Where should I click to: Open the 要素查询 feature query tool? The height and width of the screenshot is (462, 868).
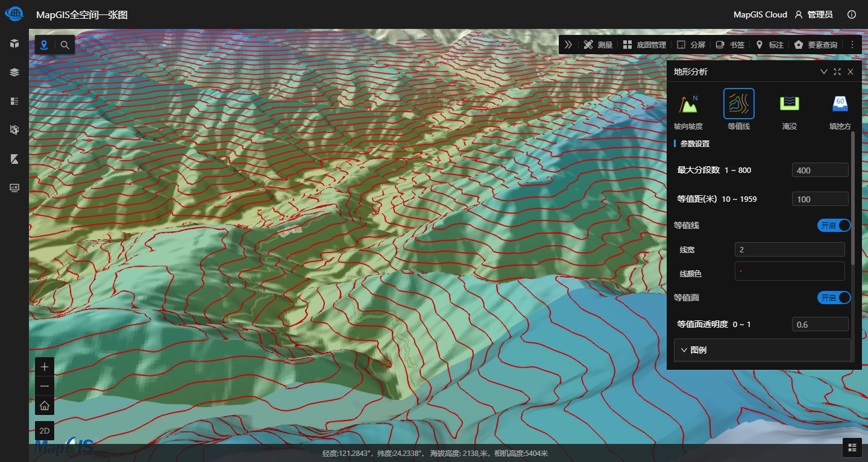point(816,45)
